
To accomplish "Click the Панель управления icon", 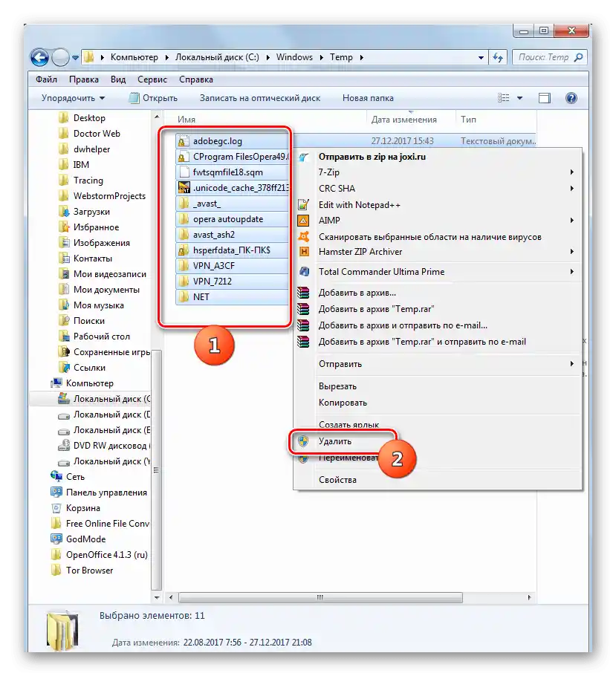I will click(56, 492).
